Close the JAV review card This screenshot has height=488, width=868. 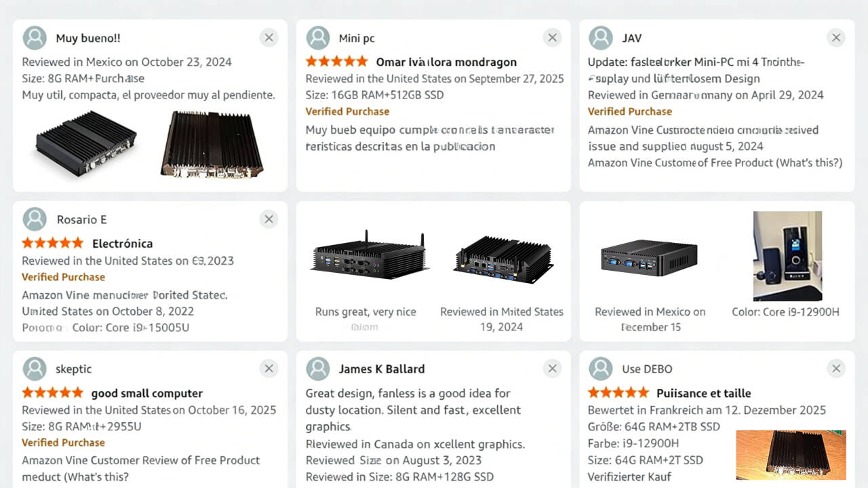tap(836, 38)
